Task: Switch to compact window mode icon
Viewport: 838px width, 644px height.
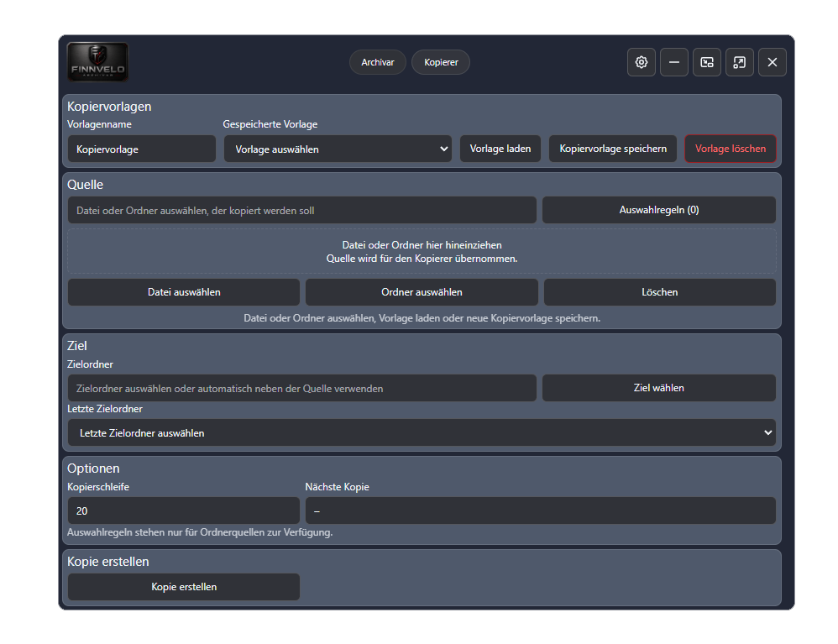Action: [706, 62]
